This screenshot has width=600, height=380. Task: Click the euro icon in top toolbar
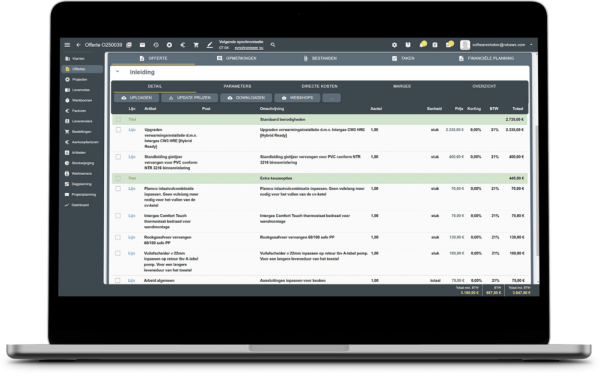coord(183,45)
